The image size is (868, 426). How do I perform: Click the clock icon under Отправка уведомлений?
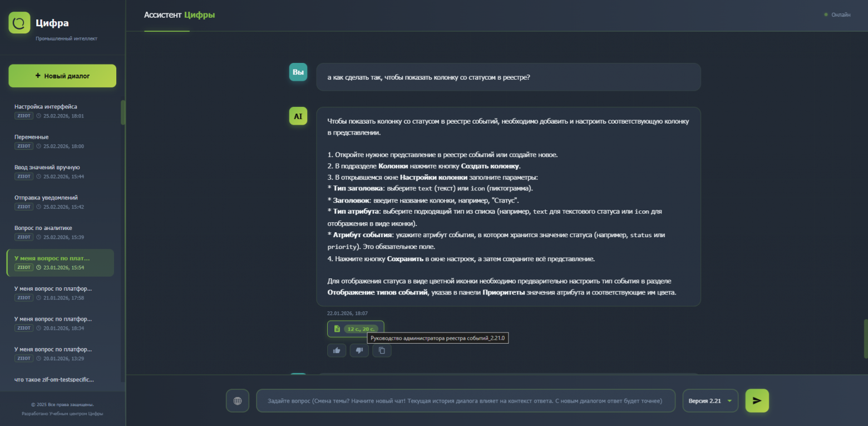coord(39,207)
